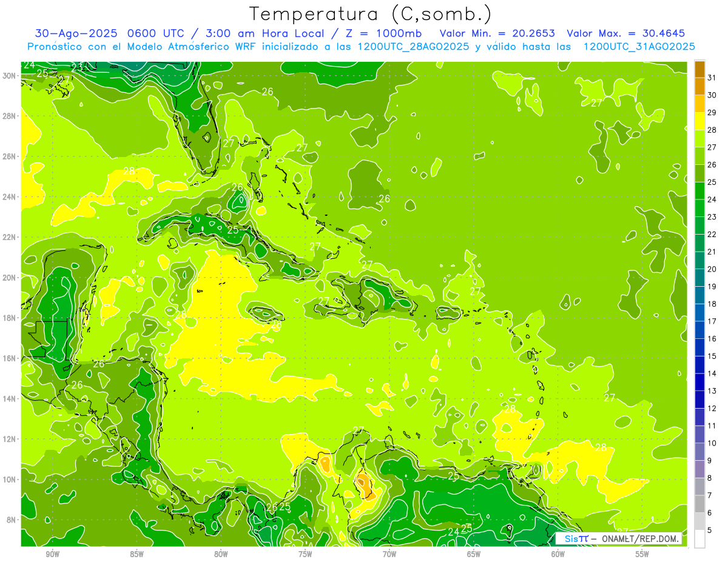Click the 10N latitude axis label

pyautogui.click(x=9, y=480)
